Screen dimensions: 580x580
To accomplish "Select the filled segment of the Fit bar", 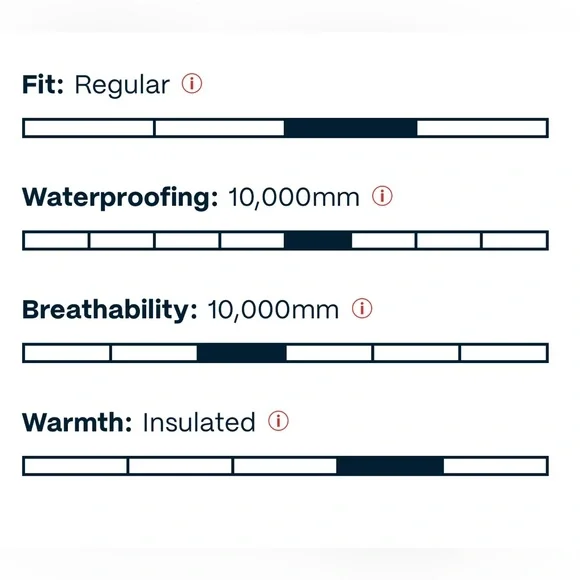I will click(x=351, y=128).
